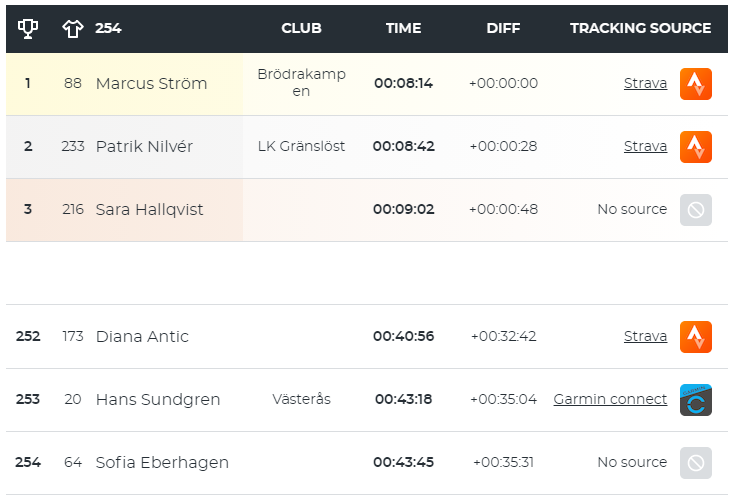
Task: Click the no-source icon for Sara Hallqvist
Action: tap(696, 210)
